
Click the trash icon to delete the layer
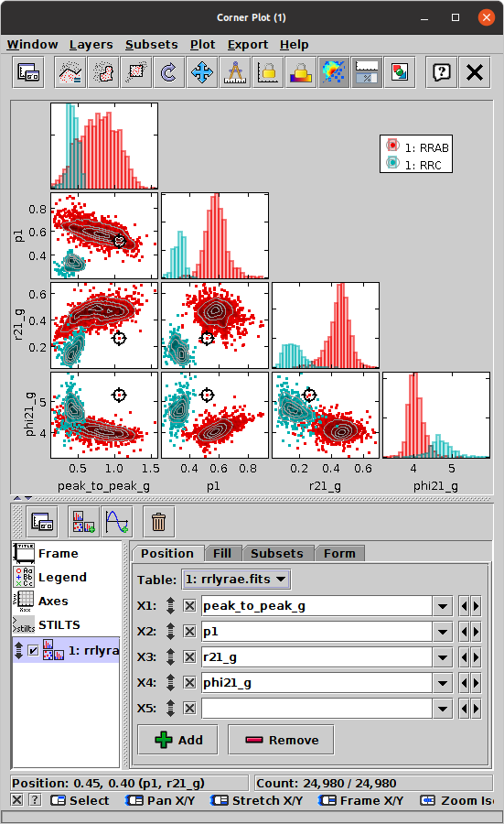(158, 522)
